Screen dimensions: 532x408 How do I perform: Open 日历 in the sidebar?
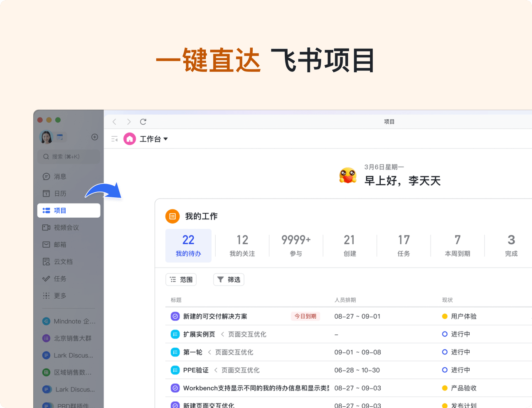point(69,194)
